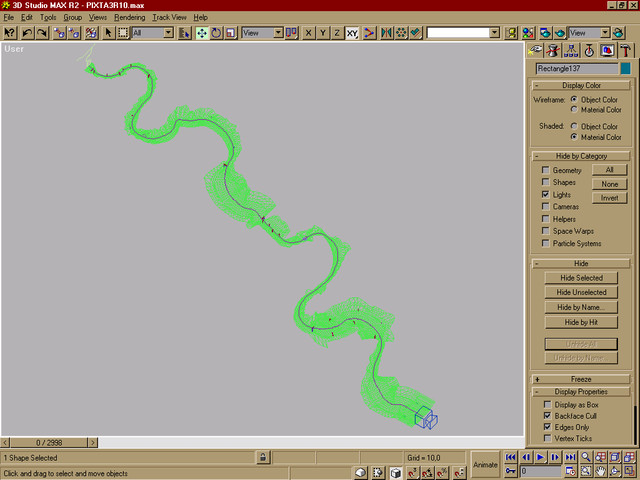640x480 pixels.
Task: Collapse the Hide rollout
Action: coord(581,263)
